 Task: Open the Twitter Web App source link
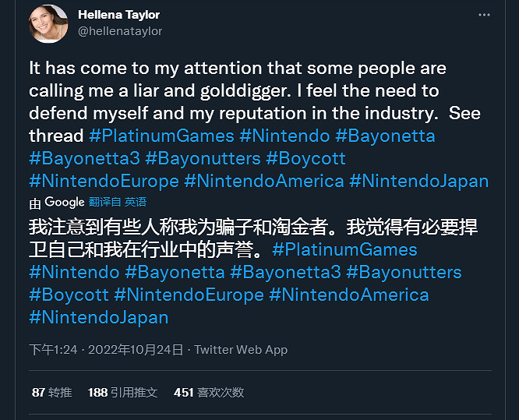coord(241,350)
